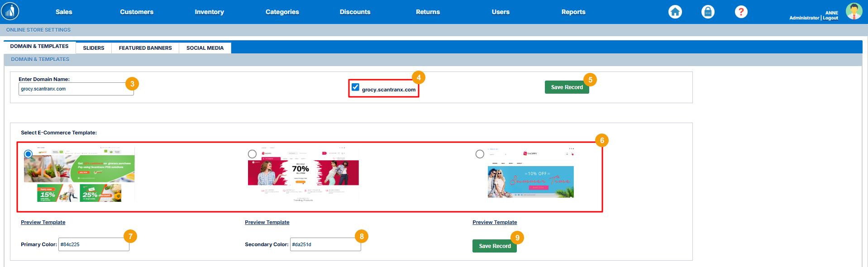Click the lock icon in header
Image resolution: width=868 pixels, height=267 pixels.
[x=708, y=12]
